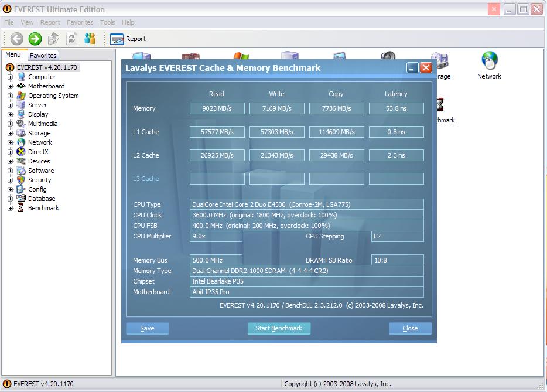The height and width of the screenshot is (392, 547).
Task: Click the Memory Read value 9023 MB/s
Action: coord(217,108)
